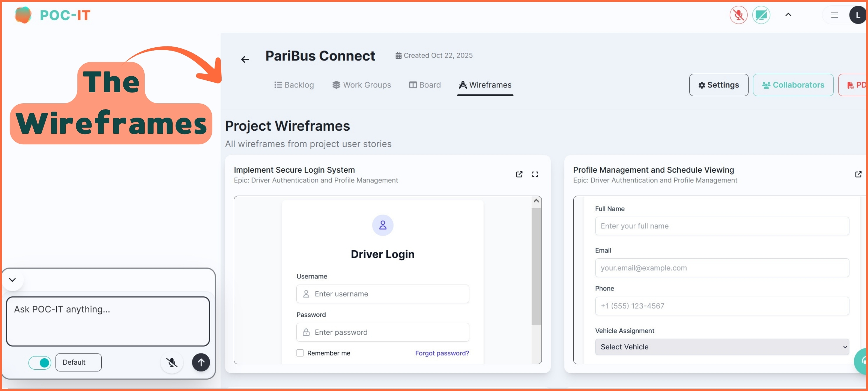
Task: Click the back arrow beside PariBus Connect
Action: click(x=245, y=59)
